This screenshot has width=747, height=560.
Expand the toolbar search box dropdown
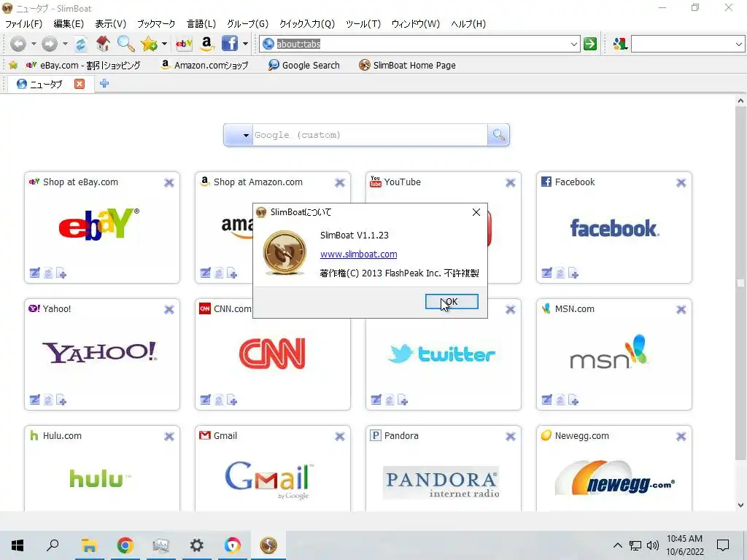pyautogui.click(x=738, y=44)
